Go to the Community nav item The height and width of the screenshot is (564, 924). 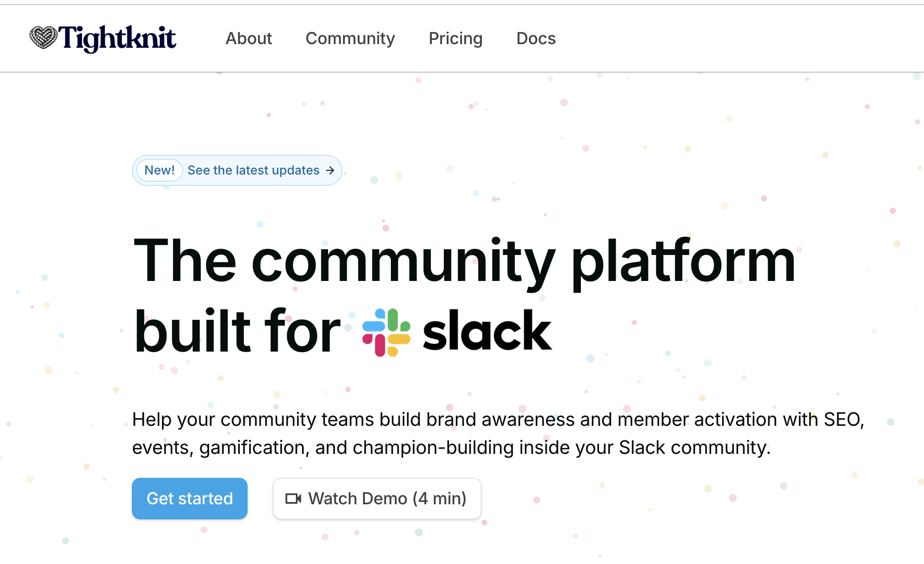click(350, 38)
